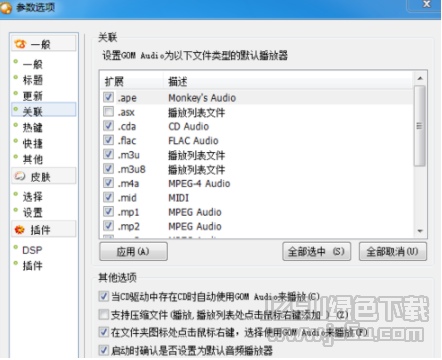The width and height of the screenshot is (442, 360).
Task: Uncheck the .m3u file association
Action: pos(108,154)
